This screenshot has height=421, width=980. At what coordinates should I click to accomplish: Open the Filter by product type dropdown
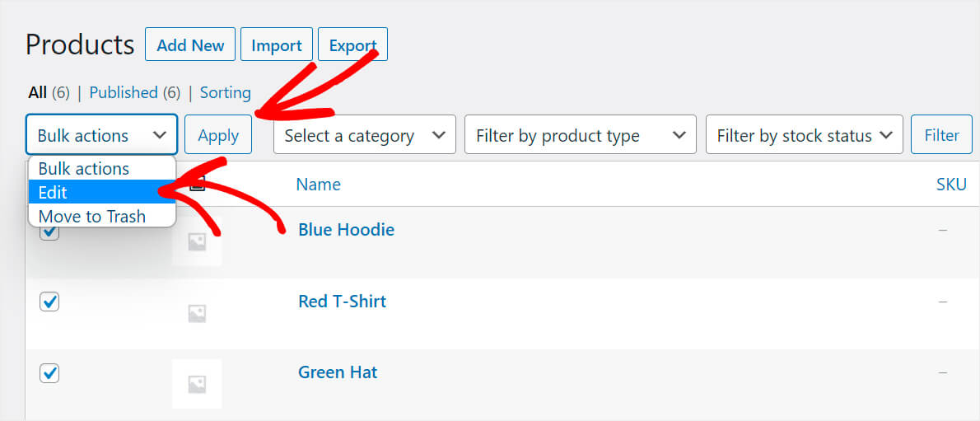tap(580, 135)
